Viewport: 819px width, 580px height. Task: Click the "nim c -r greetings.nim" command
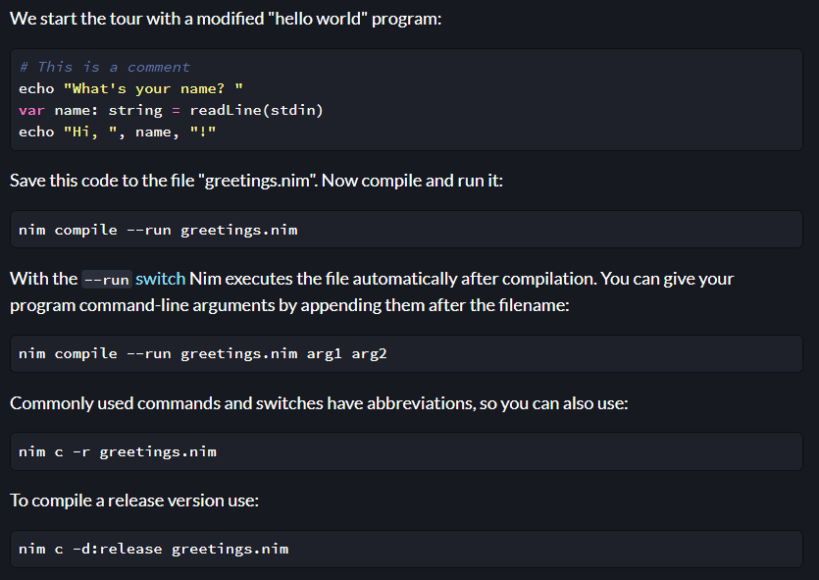point(117,452)
